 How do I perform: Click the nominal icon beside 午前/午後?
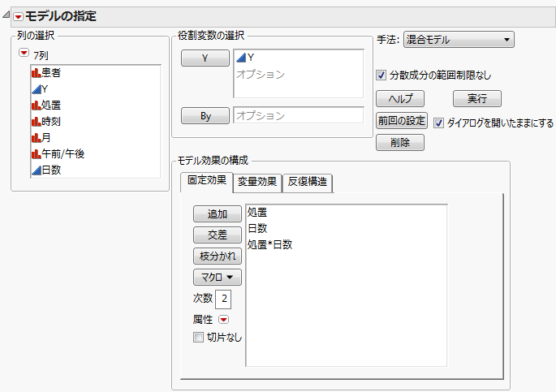click(37, 154)
